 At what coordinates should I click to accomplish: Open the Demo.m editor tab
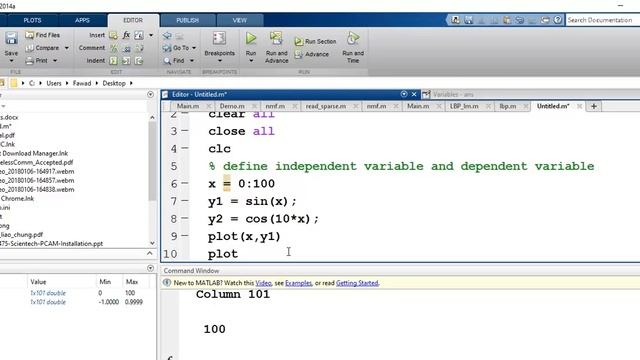[232, 106]
